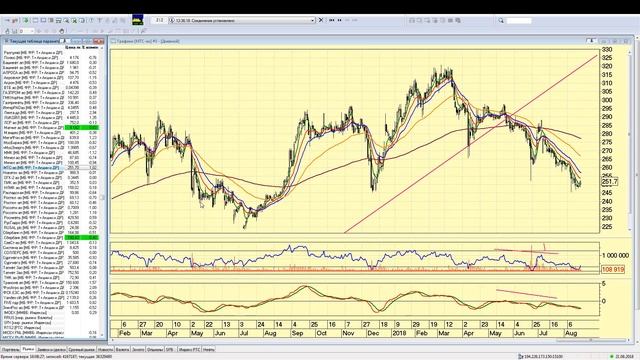Select the Аэрофлот row in table

(51, 78)
